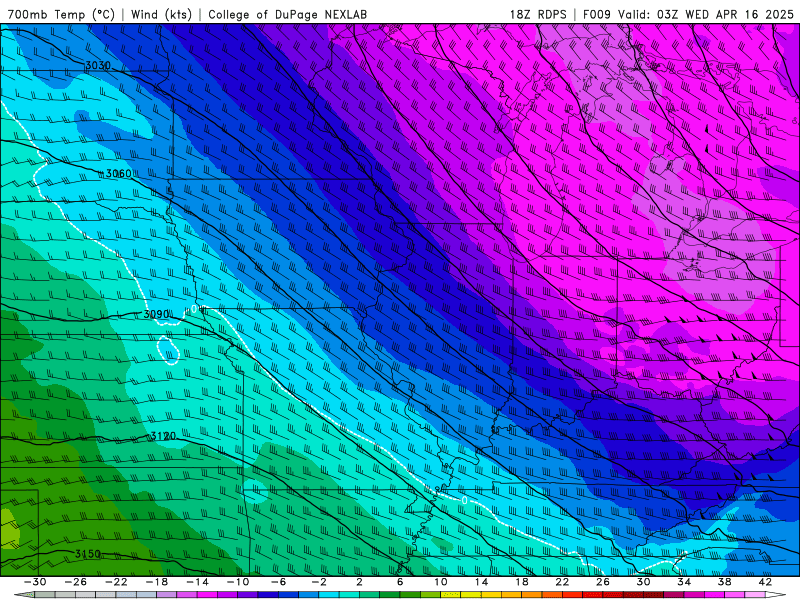Click the 3030 height contour label
The width and height of the screenshot is (800, 600).
coord(97,65)
